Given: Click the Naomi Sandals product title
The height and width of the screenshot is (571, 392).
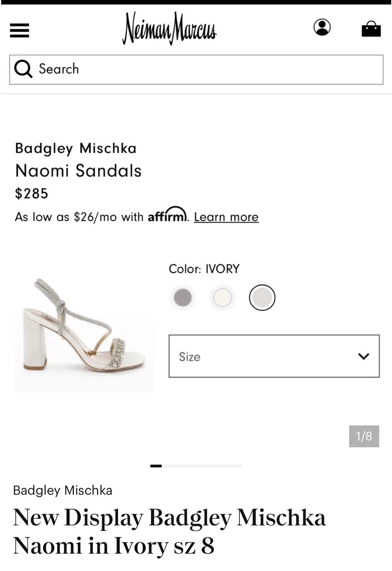Looking at the screenshot, I should click(78, 171).
